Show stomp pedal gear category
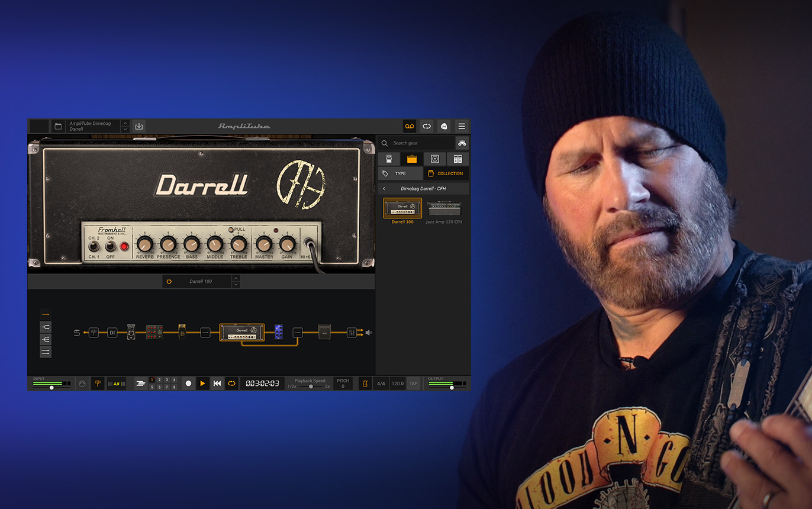Viewport: 812px width, 509px height. tap(389, 159)
